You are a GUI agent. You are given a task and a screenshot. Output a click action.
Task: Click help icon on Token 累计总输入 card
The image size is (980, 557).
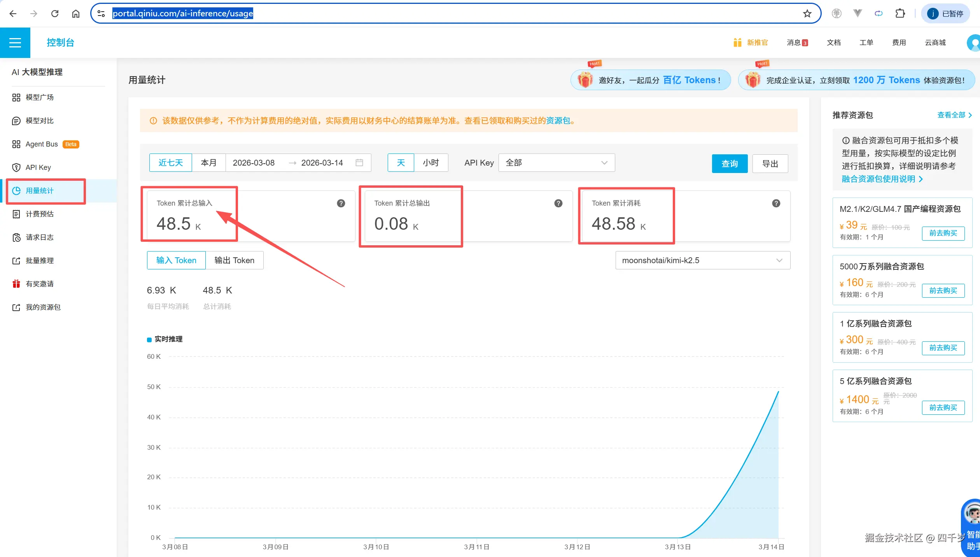pos(341,203)
